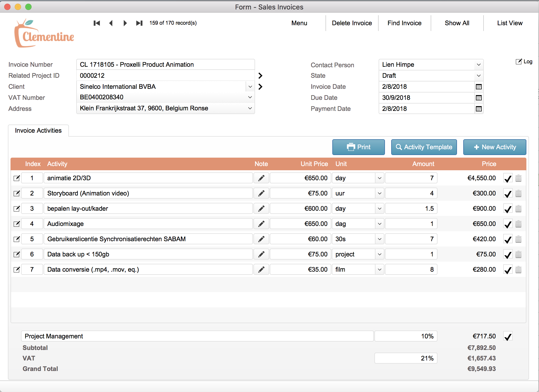Viewport: 539px width, 392px height.
Task: Edit note for Gebruikerslicentie SABAM row
Action: point(261,239)
